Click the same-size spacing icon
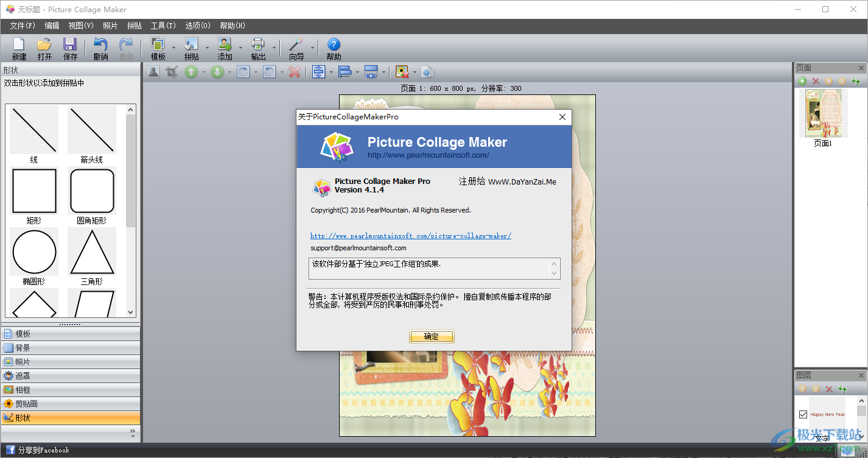The height and width of the screenshot is (458, 868). tap(371, 72)
